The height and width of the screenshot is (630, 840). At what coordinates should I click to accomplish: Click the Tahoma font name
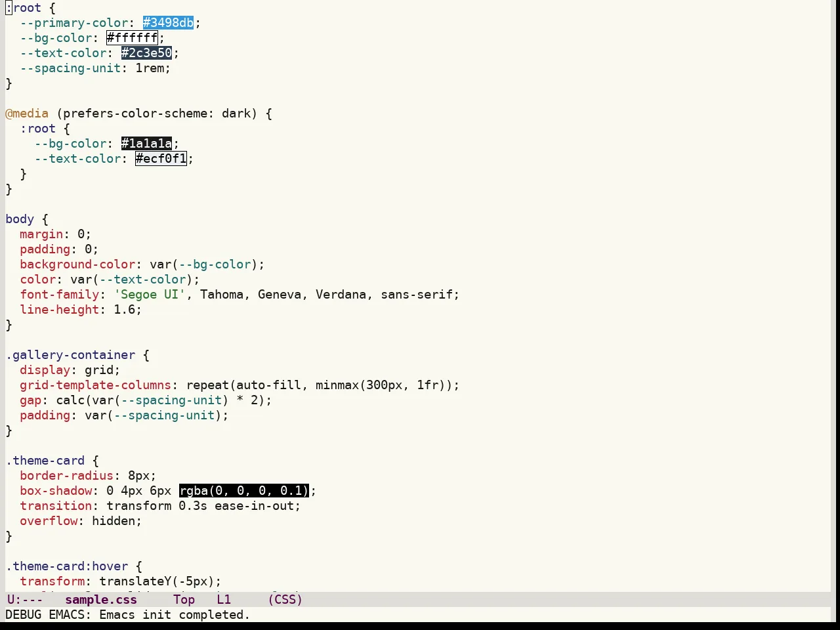[222, 295]
